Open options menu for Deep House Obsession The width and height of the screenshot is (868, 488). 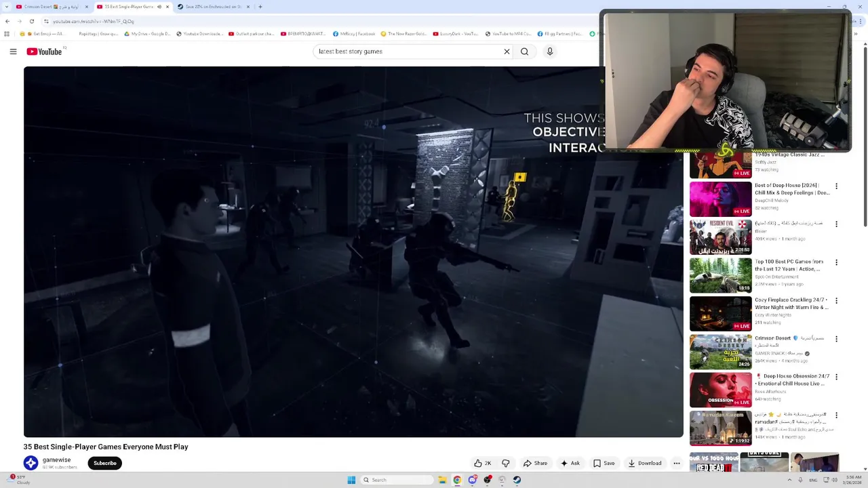pyautogui.click(x=836, y=377)
